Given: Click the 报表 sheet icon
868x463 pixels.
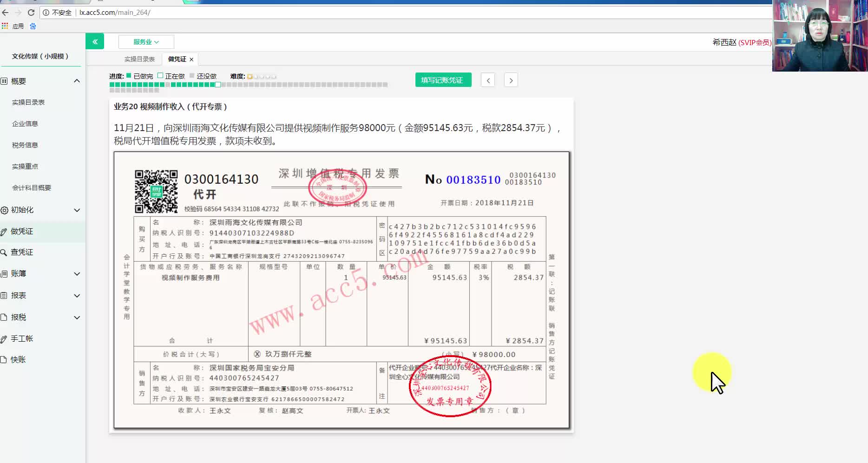Looking at the screenshot, I should pyautogui.click(x=4, y=296).
